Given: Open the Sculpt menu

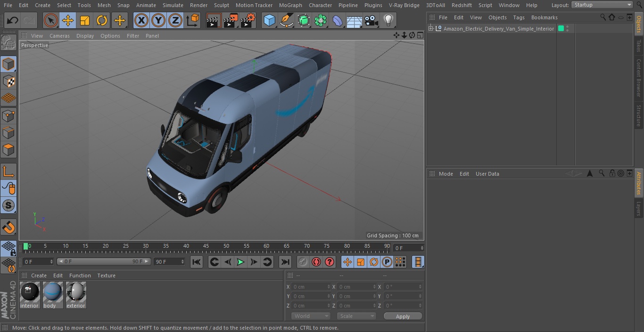Looking at the screenshot, I should (x=221, y=5).
